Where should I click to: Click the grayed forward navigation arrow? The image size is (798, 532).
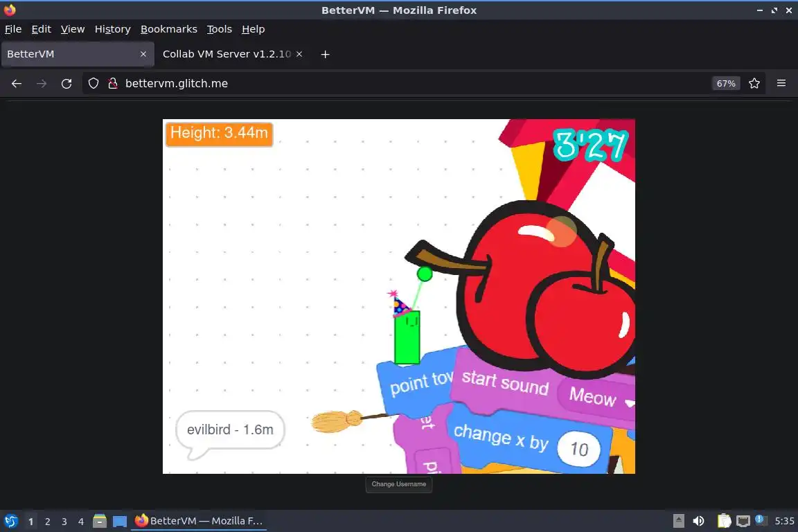click(x=42, y=84)
